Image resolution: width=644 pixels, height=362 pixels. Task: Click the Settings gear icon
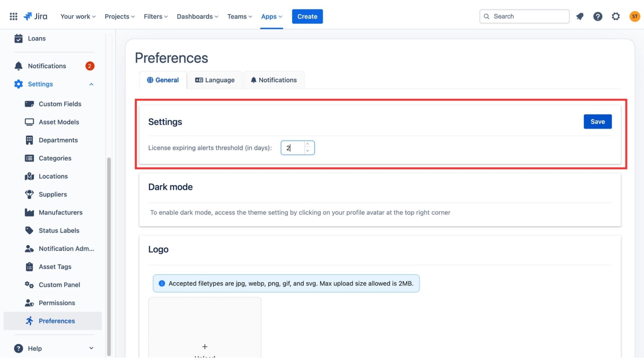pyautogui.click(x=616, y=16)
